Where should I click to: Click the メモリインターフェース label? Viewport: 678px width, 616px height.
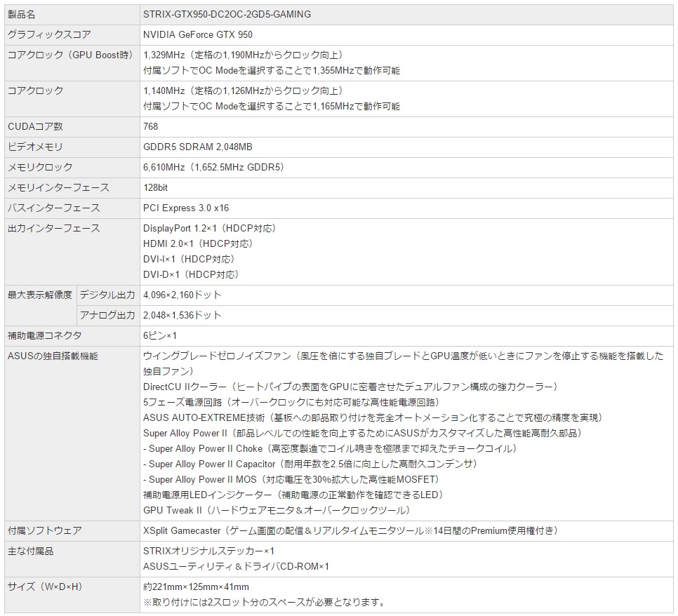(x=58, y=187)
